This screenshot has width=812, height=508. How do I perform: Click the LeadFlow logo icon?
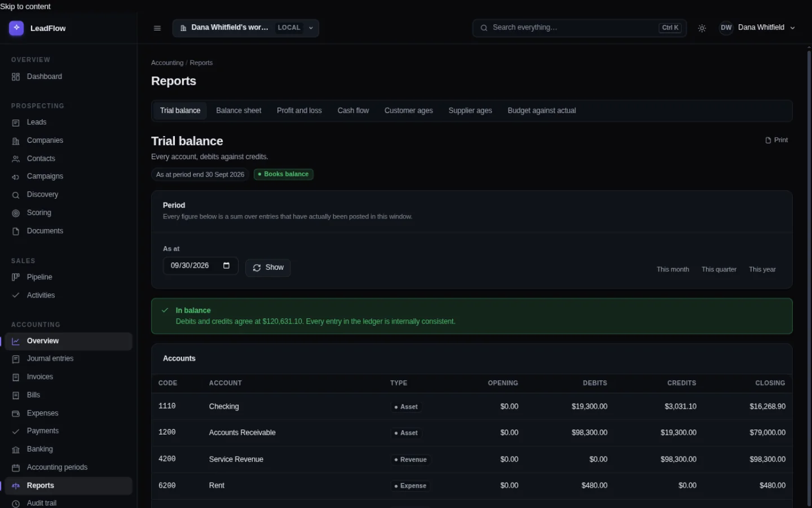16,28
